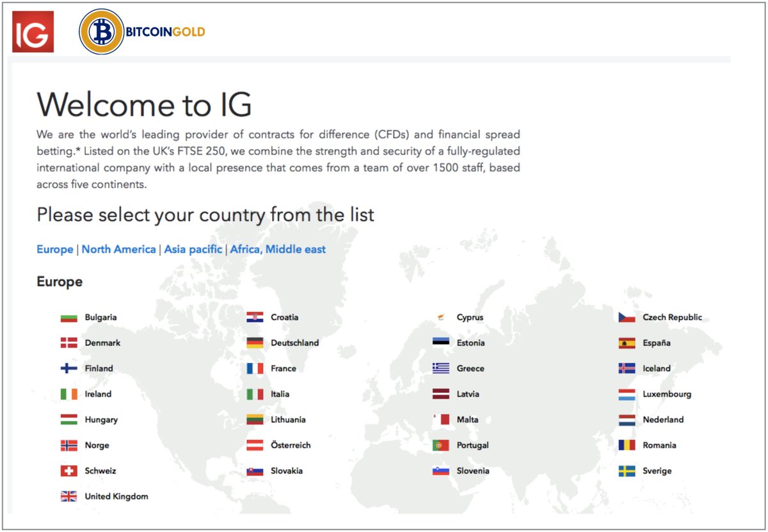Click the Norge flag icon
768x532 pixels.
(x=68, y=446)
